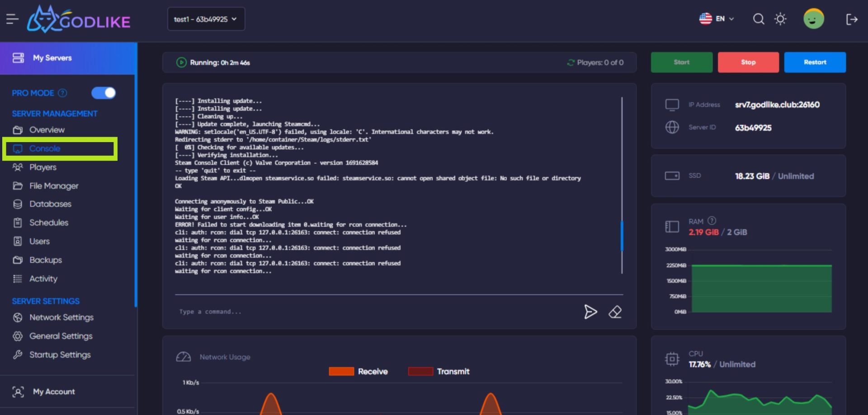The image size is (868, 415).
Task: Click the File Manager folder icon
Action: click(18, 186)
